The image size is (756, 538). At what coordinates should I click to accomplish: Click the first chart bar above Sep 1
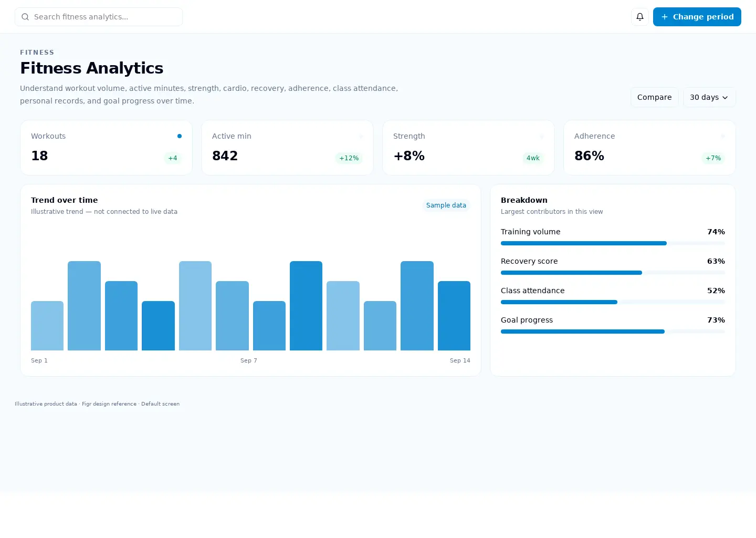(x=47, y=326)
